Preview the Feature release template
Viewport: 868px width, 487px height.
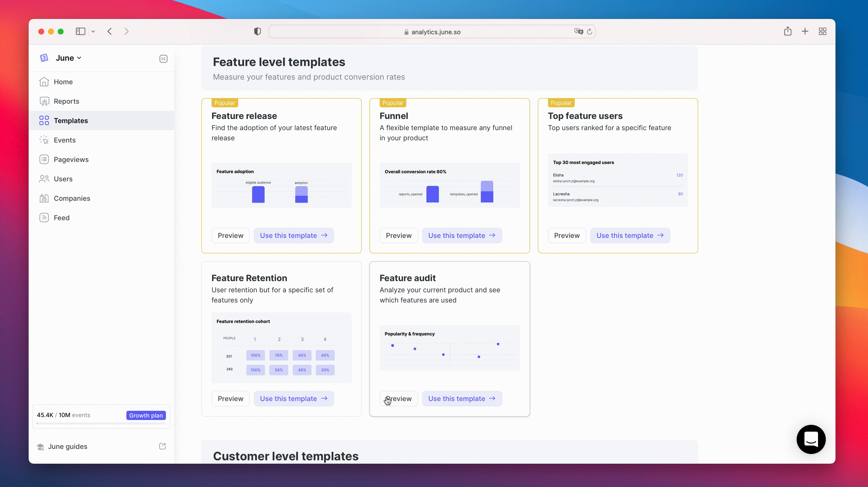230,235
